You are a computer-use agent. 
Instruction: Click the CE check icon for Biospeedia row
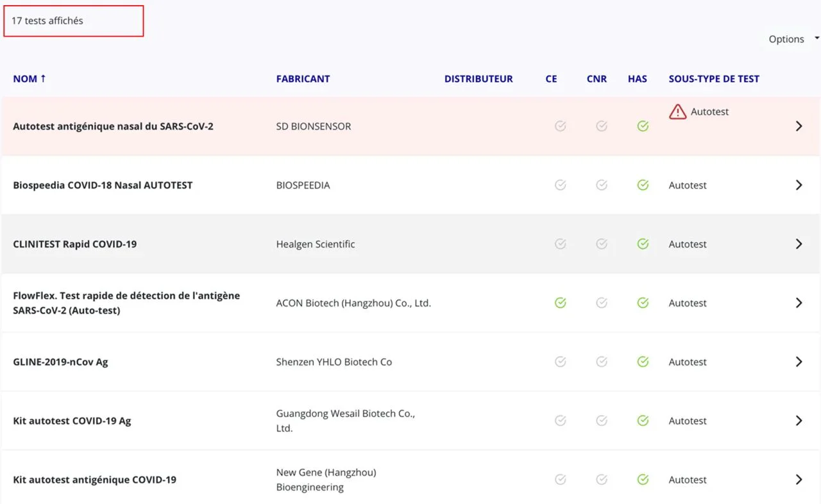coord(561,185)
